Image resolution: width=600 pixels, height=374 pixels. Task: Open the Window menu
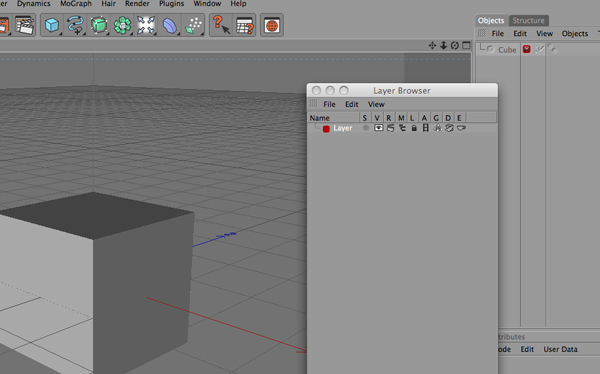point(207,4)
